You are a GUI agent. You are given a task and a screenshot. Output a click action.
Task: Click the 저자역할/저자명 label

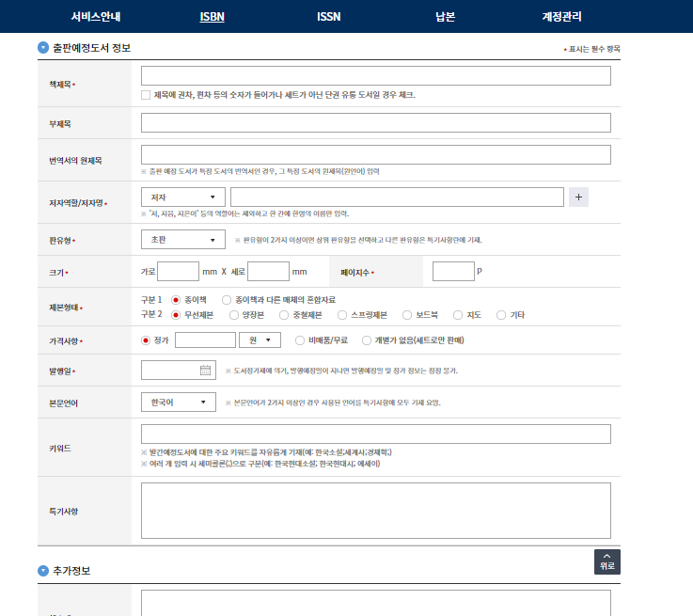(76, 203)
